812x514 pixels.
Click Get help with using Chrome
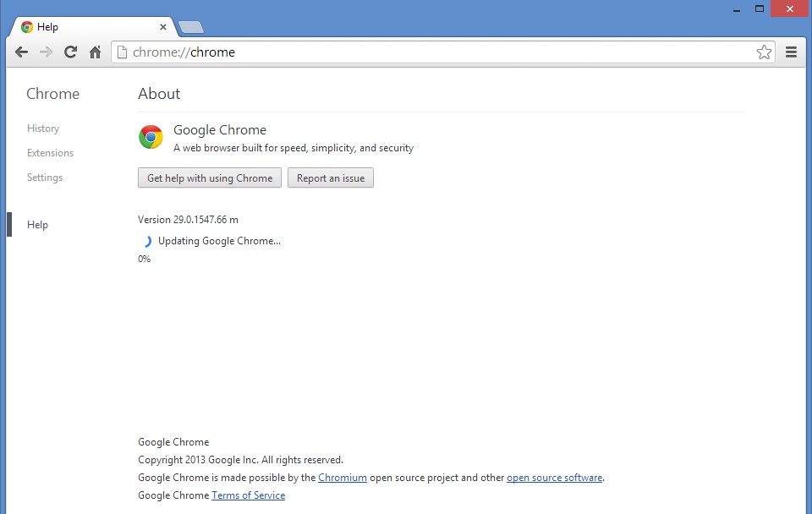tap(210, 178)
